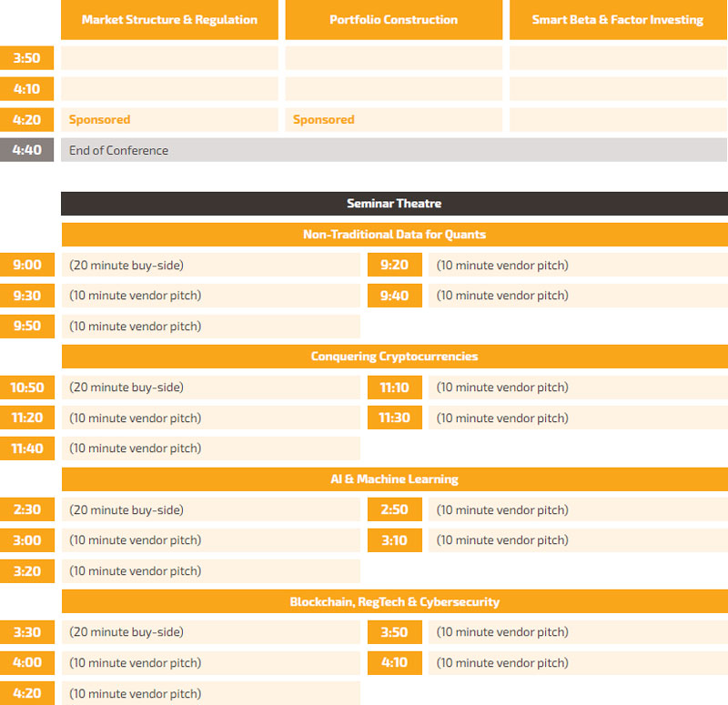Click the 11:40 time label
The image size is (728, 705).
click(27, 448)
